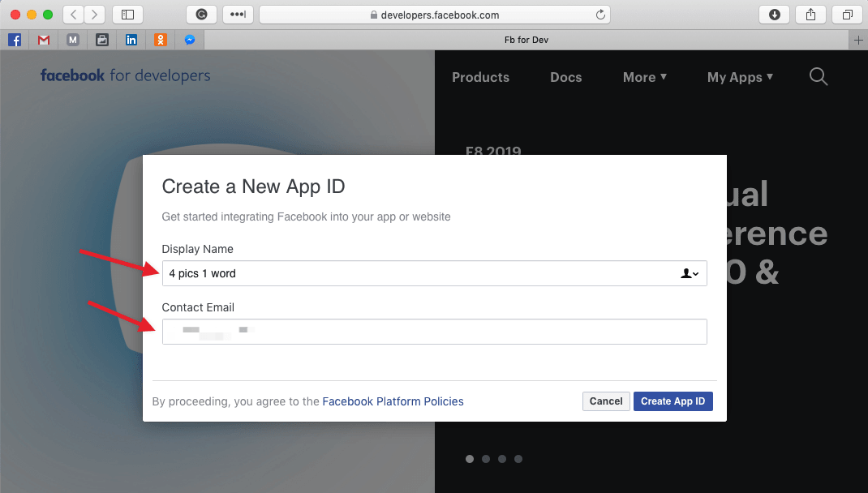This screenshot has width=868, height=493.
Task: Click the Create App ID button
Action: [673, 401]
